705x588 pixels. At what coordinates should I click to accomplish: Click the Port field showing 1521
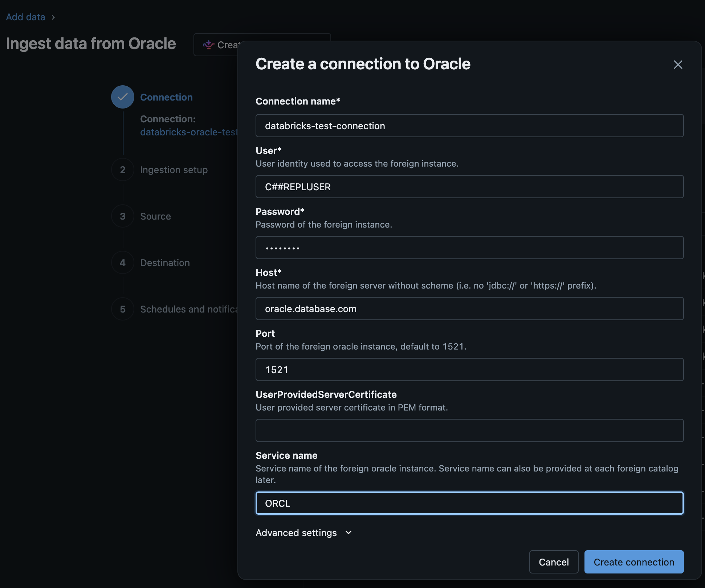click(x=469, y=369)
